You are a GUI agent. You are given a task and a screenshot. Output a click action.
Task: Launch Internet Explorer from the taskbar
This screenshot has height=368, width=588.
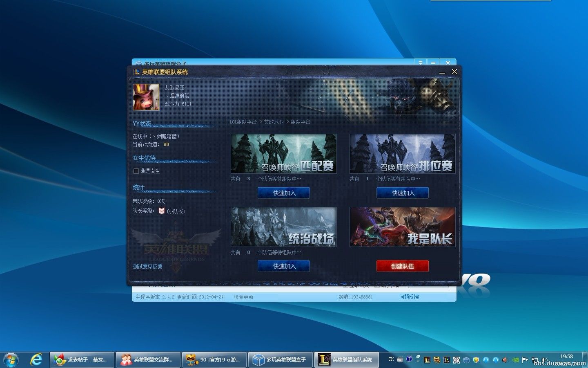point(36,359)
